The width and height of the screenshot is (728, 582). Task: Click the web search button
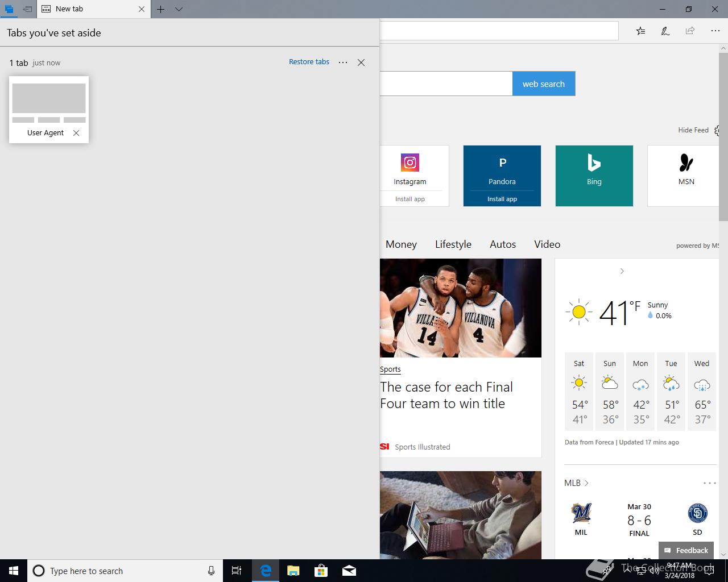tap(544, 84)
